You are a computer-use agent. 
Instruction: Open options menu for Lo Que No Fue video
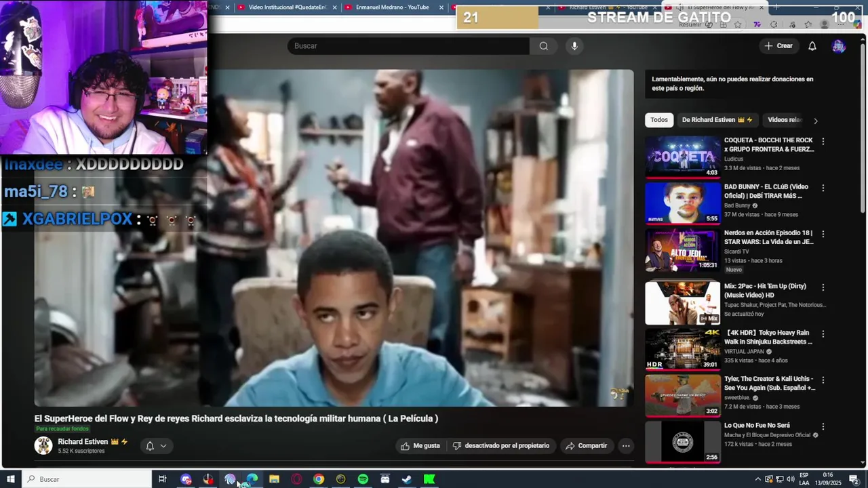click(x=823, y=426)
